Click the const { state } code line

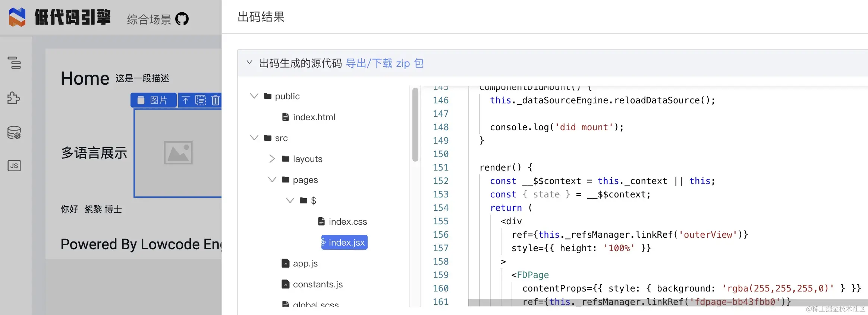click(x=570, y=194)
